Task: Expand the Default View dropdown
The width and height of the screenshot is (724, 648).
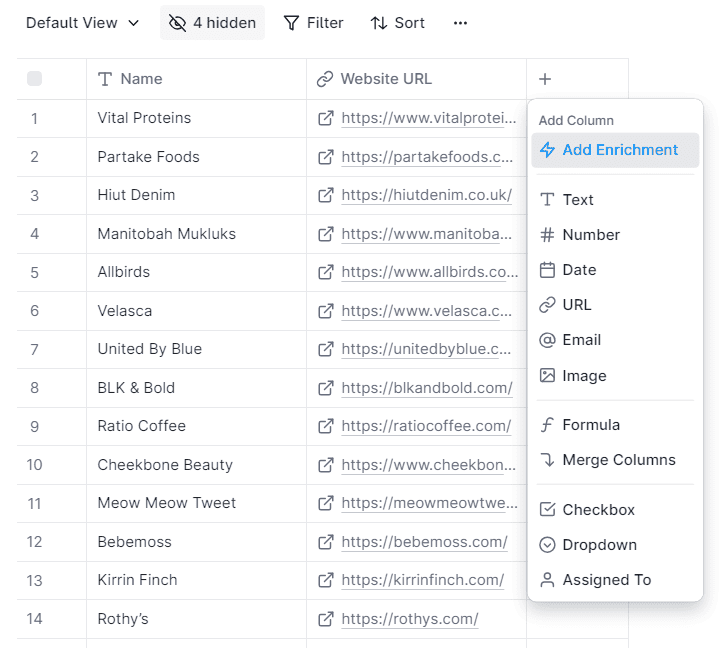Action: click(x=82, y=23)
